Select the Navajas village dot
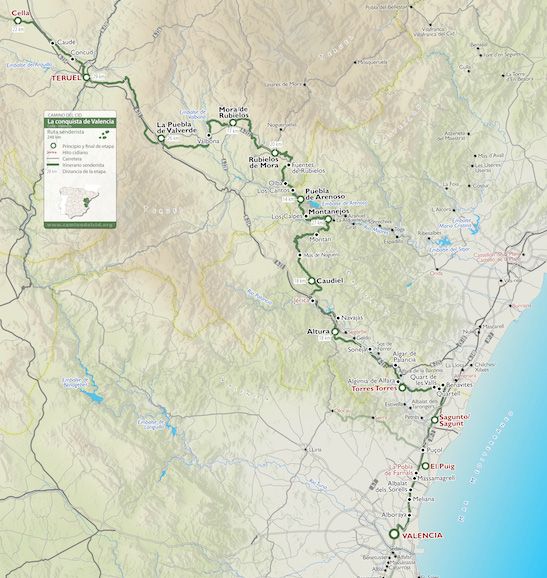Image resolution: width=547 pixels, height=578 pixels. tap(338, 318)
